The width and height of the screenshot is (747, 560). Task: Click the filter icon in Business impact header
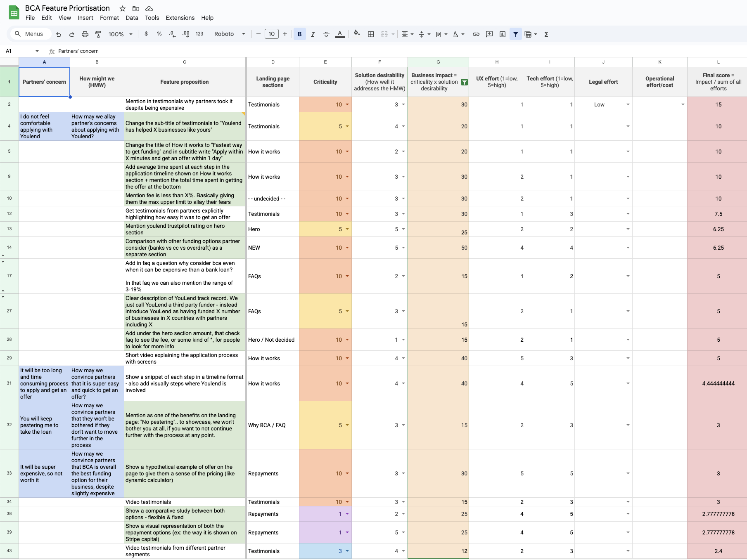coord(465,82)
